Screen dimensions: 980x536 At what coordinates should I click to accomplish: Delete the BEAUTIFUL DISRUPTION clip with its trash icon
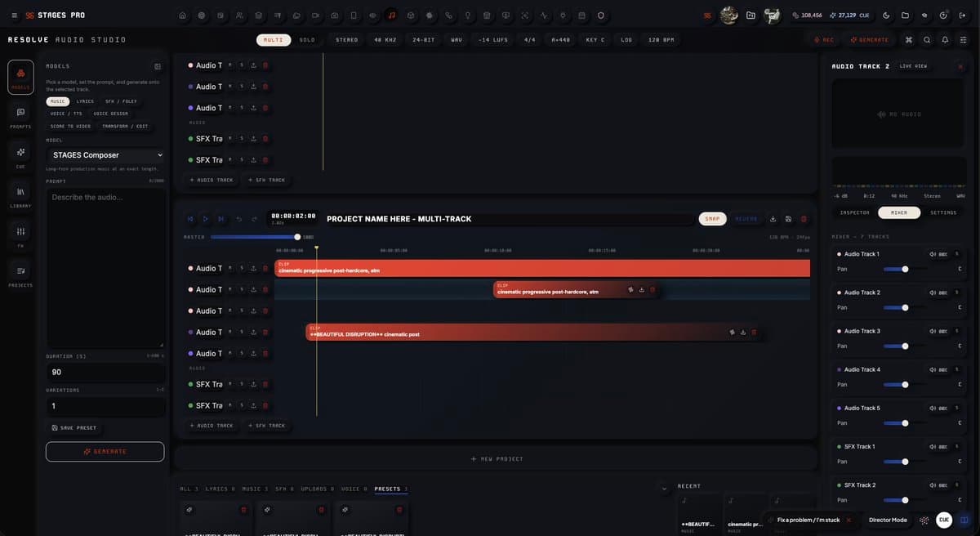pos(754,332)
